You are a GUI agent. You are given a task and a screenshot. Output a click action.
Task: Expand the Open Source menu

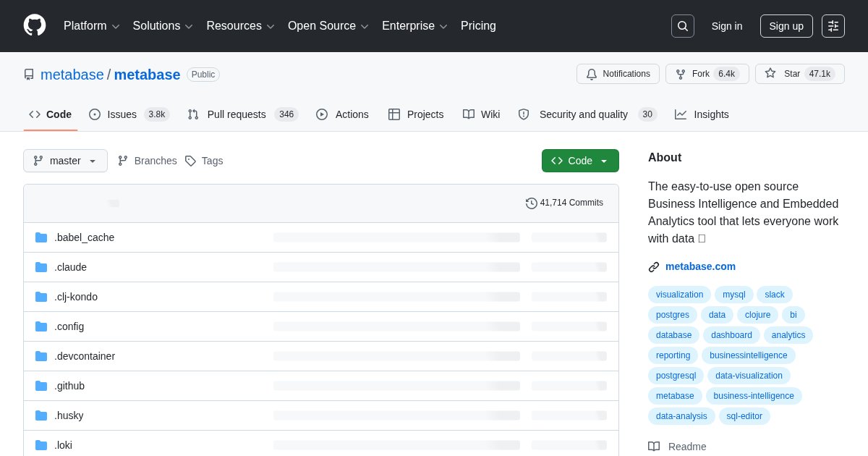(328, 26)
